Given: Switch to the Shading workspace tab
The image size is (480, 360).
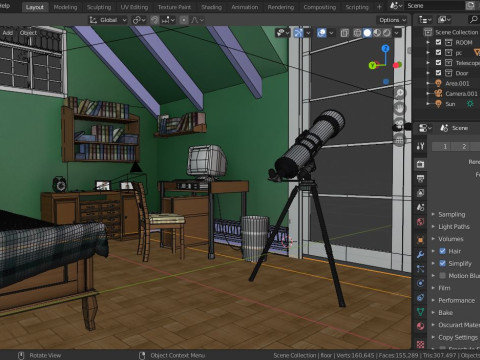Looking at the screenshot, I should (211, 7).
